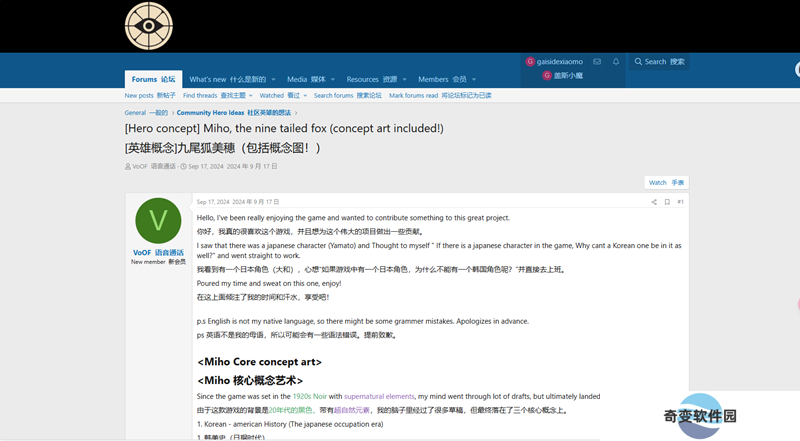Expand the Media dropdown arrow
The width and height of the screenshot is (800, 441).
[333, 80]
